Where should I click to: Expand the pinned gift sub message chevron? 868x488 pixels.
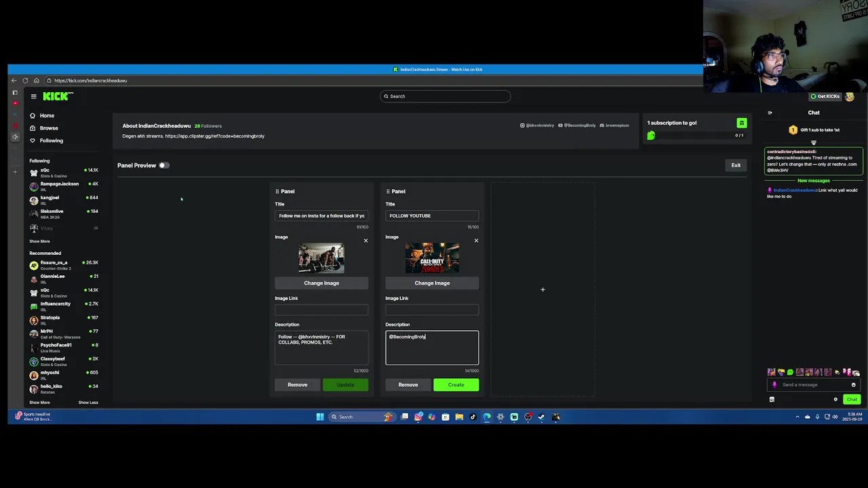tap(814, 143)
